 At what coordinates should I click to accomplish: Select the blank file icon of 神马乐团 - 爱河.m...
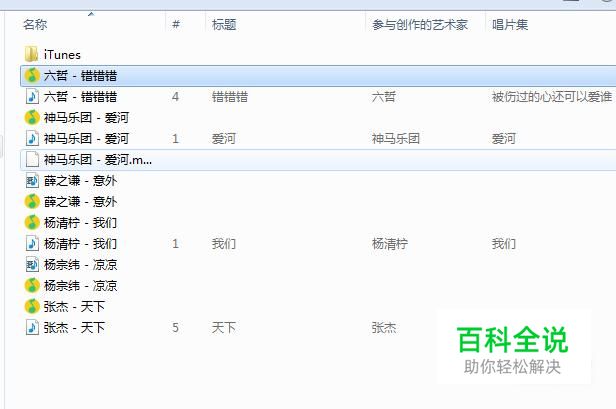(x=32, y=160)
